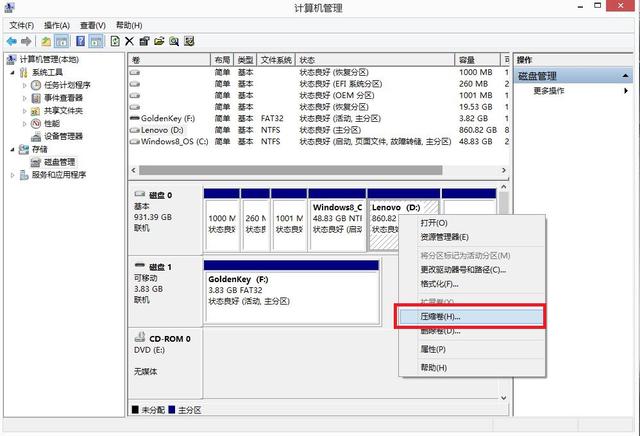Click the Up one level toolbar icon
This screenshot has height=436, width=640.
46,41
